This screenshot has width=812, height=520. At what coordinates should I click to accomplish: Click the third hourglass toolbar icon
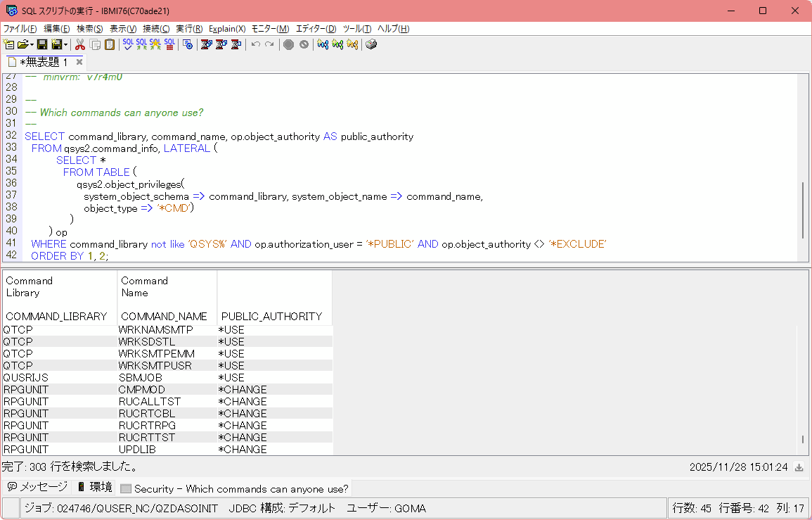236,44
